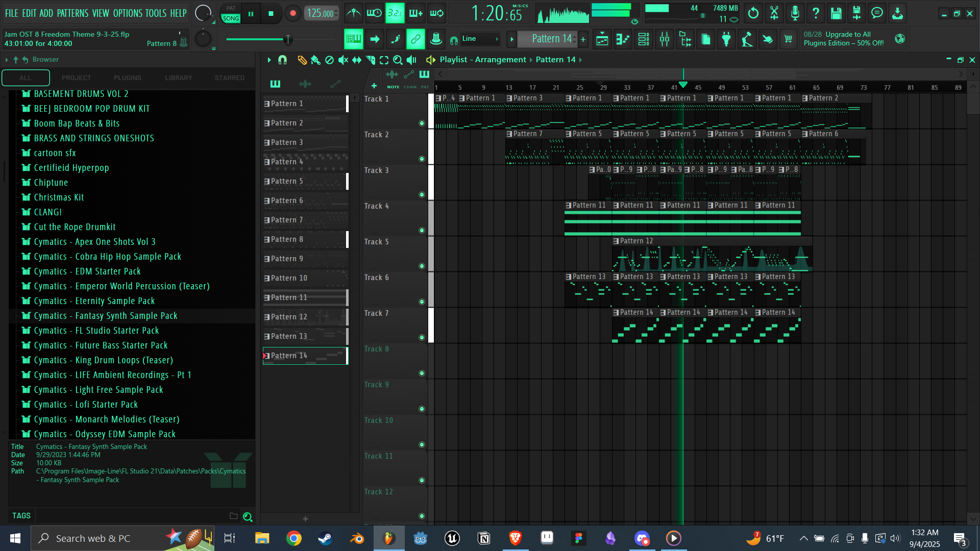Screen dimensions: 980x551
Task: Select the Slip tool double-arrow icon
Action: tap(357, 60)
